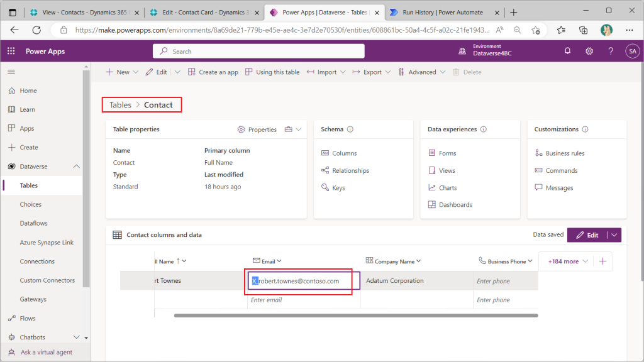Screen dimensions: 644x362
Task: Open Apps in the left navigation
Action: (26, 128)
